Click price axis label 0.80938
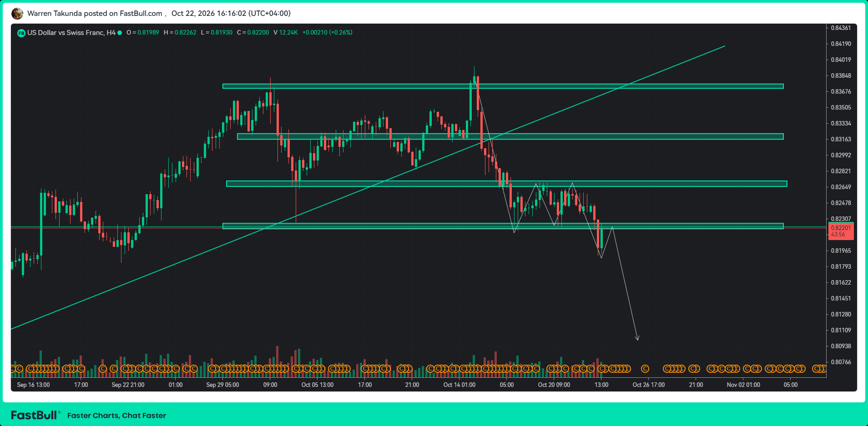 (x=841, y=346)
